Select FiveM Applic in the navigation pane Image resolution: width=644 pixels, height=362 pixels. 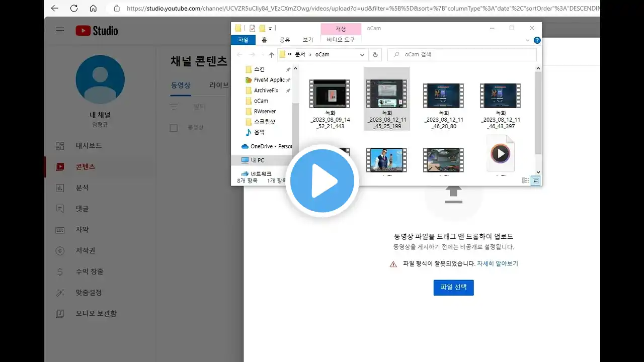click(265, 80)
